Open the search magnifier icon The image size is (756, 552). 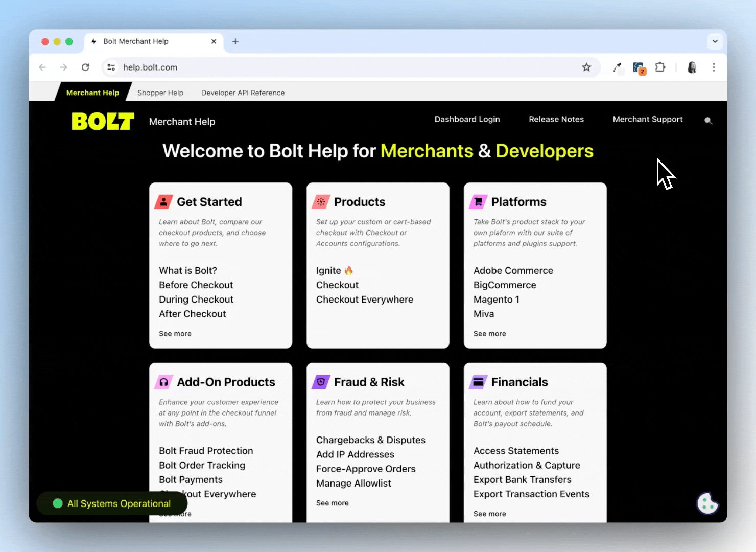(x=708, y=121)
